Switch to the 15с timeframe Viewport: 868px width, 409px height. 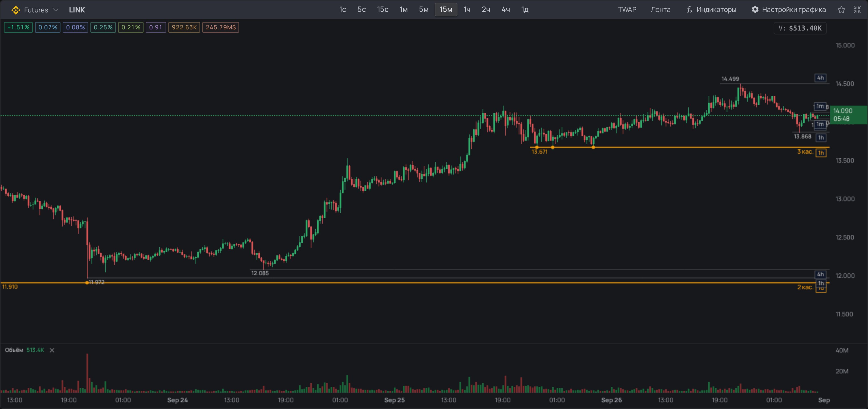(x=383, y=9)
